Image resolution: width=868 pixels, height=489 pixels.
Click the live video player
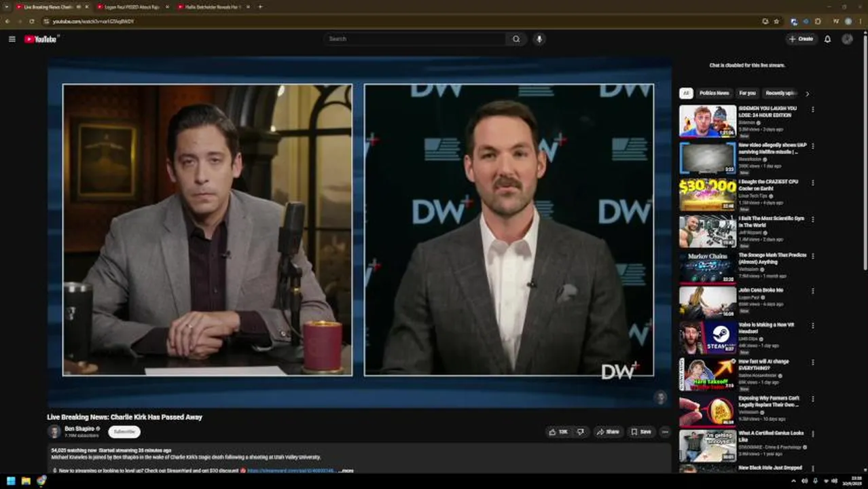coord(359,231)
